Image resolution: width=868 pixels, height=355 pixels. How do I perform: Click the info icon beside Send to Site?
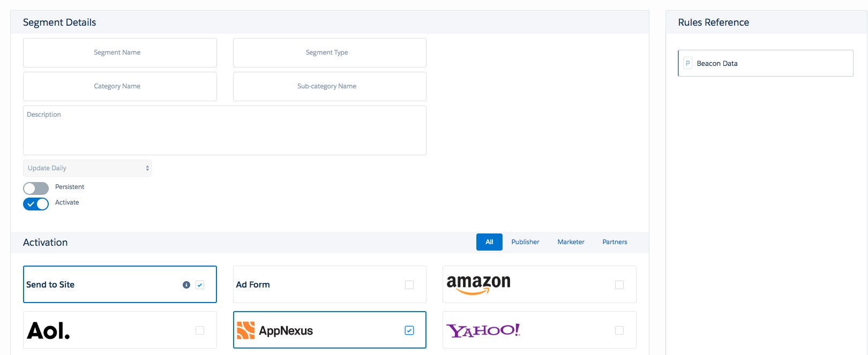tap(186, 285)
